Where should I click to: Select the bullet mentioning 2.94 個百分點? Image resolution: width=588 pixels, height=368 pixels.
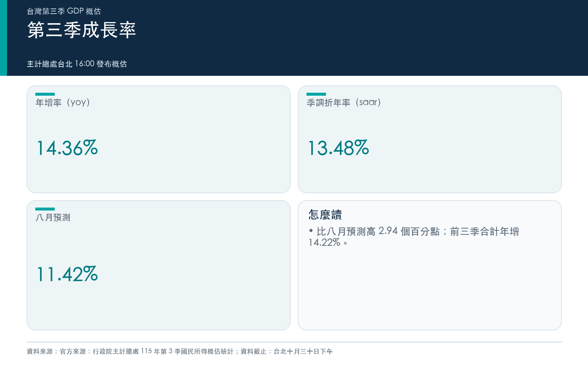pos(414,237)
